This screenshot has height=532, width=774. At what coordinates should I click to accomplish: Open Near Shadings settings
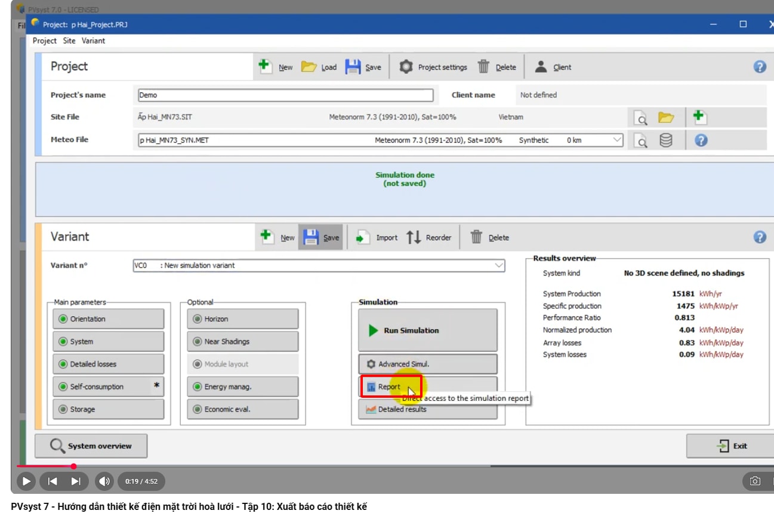(243, 342)
